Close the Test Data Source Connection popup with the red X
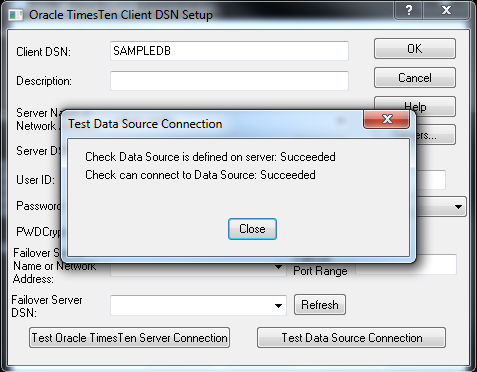Image resolution: width=477 pixels, height=372 pixels. point(387,119)
